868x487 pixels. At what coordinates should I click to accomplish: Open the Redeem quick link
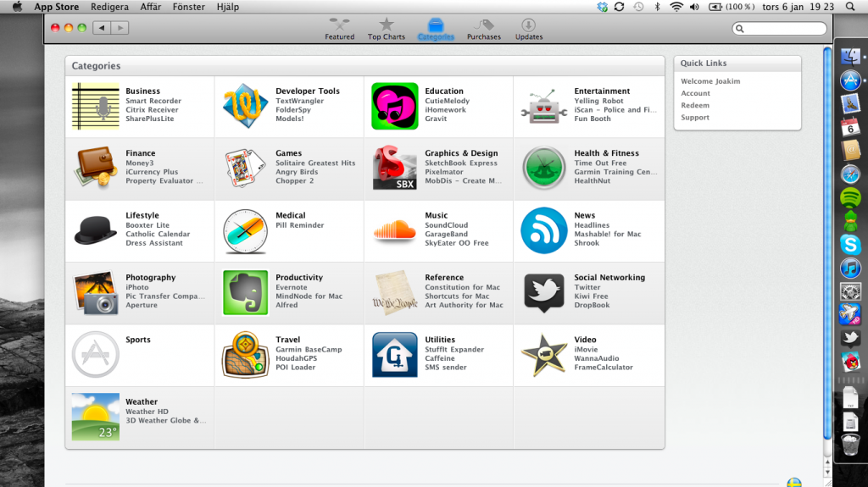(695, 105)
